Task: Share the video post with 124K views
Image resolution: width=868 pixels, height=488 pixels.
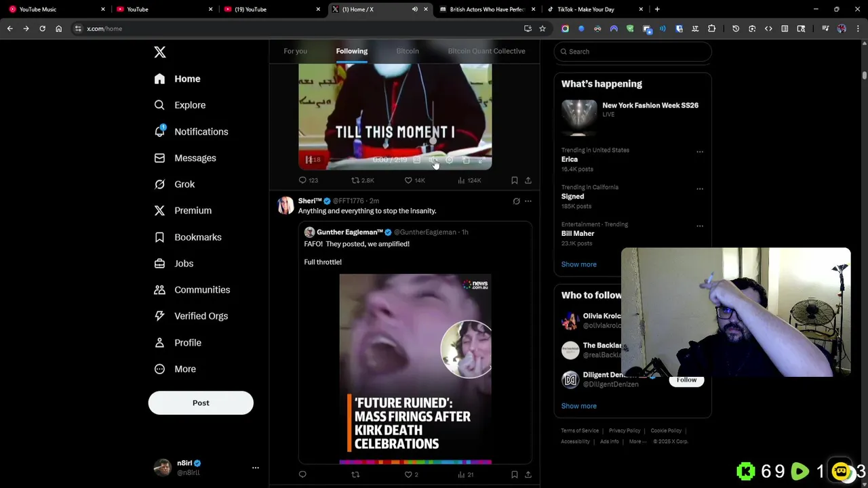Action: pyautogui.click(x=528, y=180)
